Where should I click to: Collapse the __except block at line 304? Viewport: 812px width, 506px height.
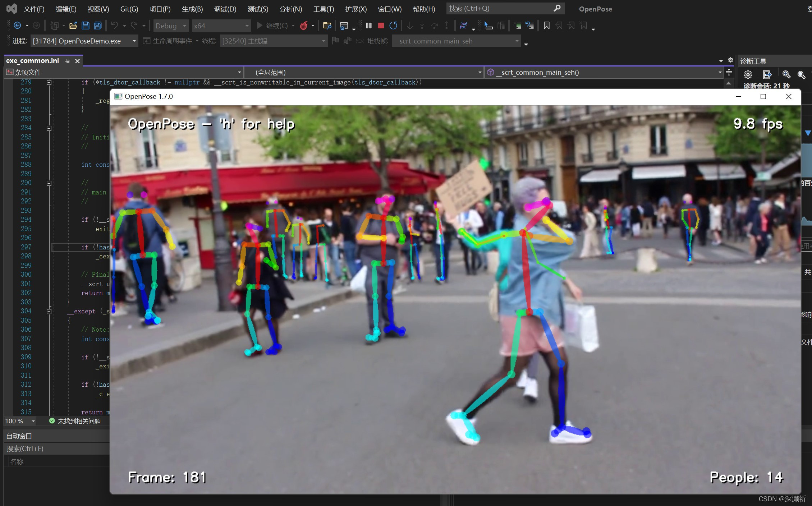point(49,311)
